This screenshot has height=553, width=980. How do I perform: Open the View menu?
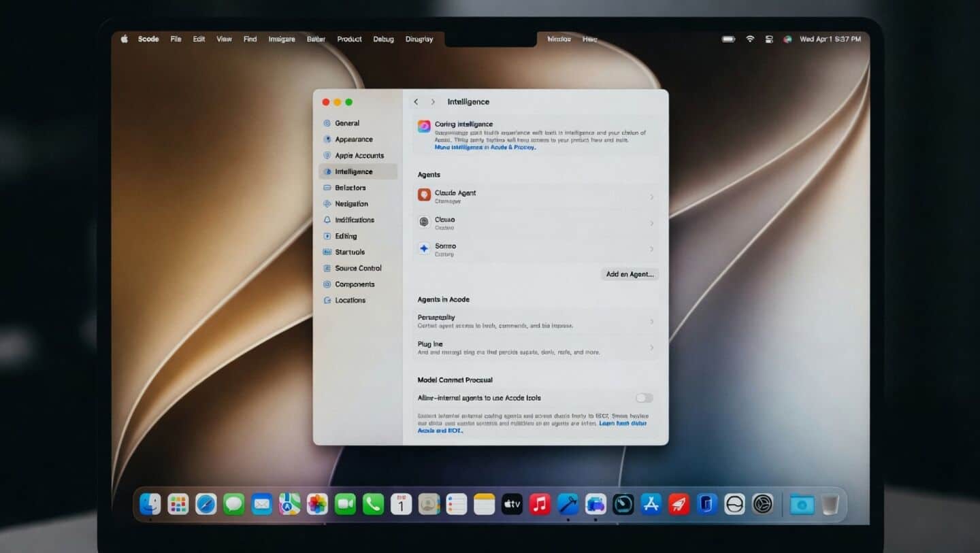click(x=224, y=39)
